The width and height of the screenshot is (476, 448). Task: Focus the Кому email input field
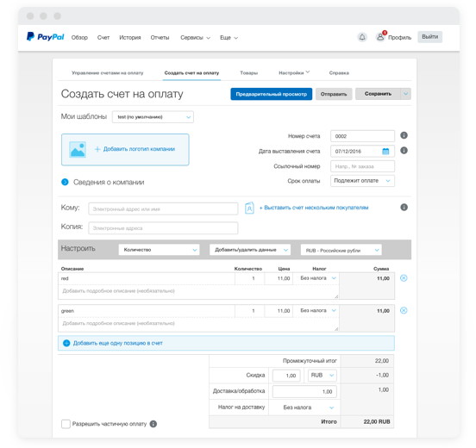point(163,208)
